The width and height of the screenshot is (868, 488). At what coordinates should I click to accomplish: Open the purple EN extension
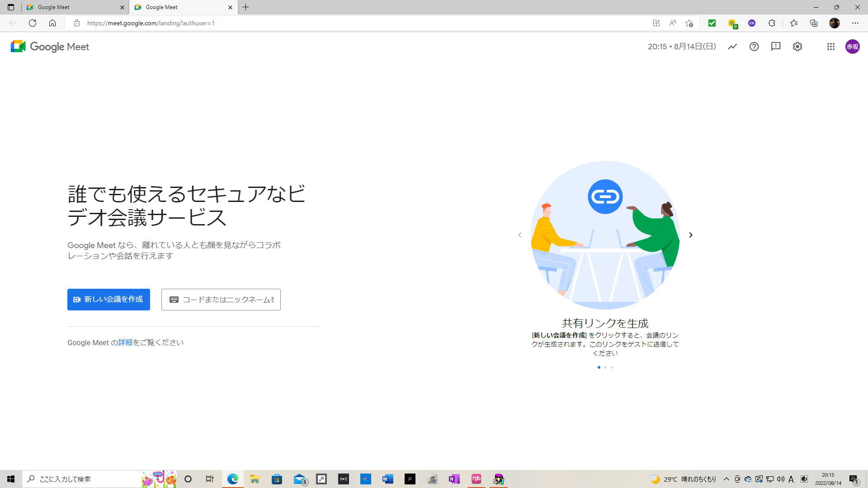coord(752,23)
